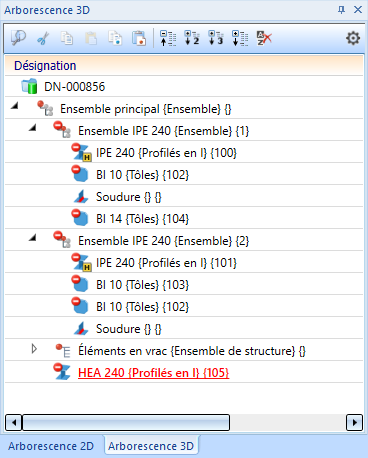Expand the Éléments en vrac node
The width and height of the screenshot is (368, 458).
click(34, 349)
